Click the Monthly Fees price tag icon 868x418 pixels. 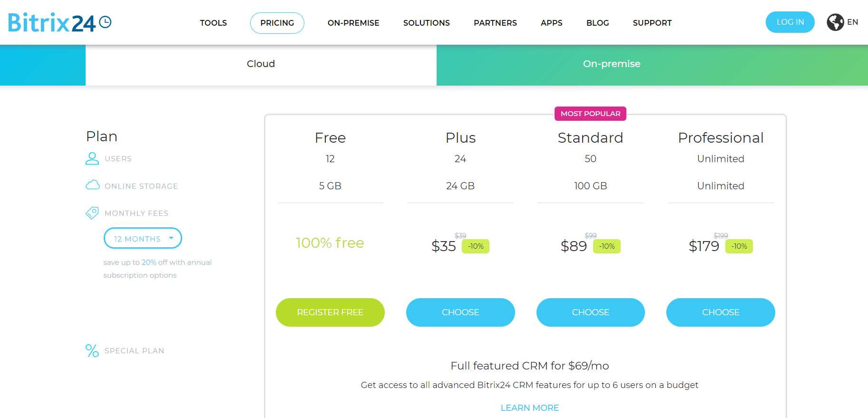tap(92, 213)
